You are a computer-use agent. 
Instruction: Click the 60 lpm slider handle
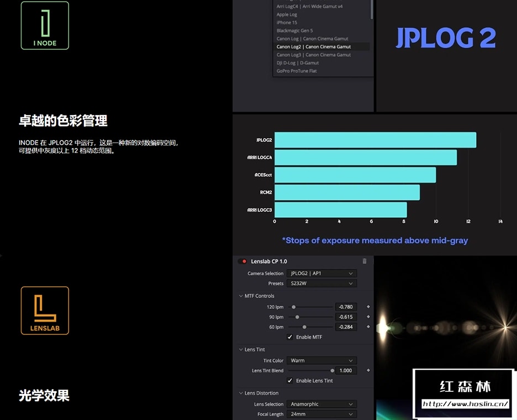(x=304, y=327)
